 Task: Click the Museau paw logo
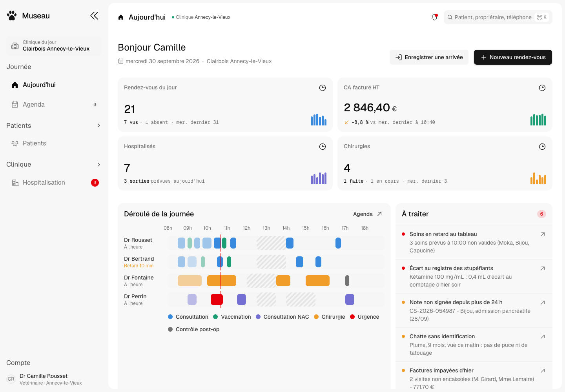(x=12, y=16)
